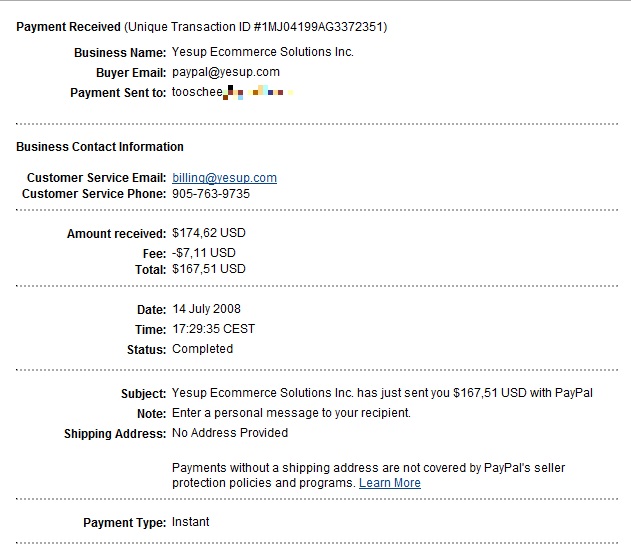
Task: Click the total value $167,51 USD
Action: click(209, 269)
